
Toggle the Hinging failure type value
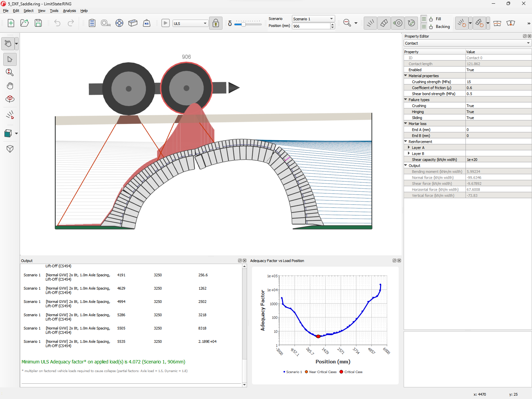(x=498, y=112)
